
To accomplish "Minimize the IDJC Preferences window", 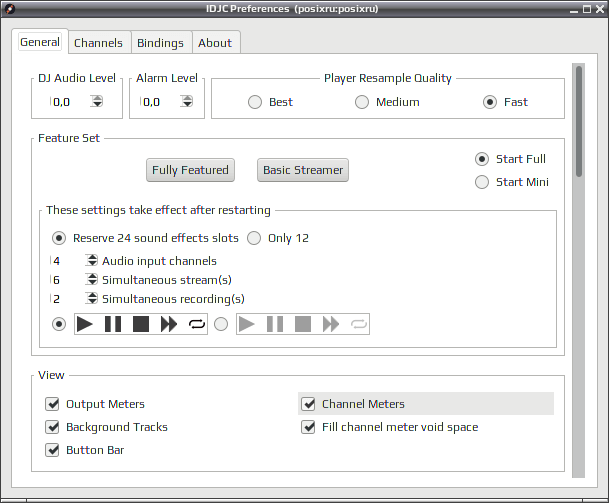I will click(574, 10).
